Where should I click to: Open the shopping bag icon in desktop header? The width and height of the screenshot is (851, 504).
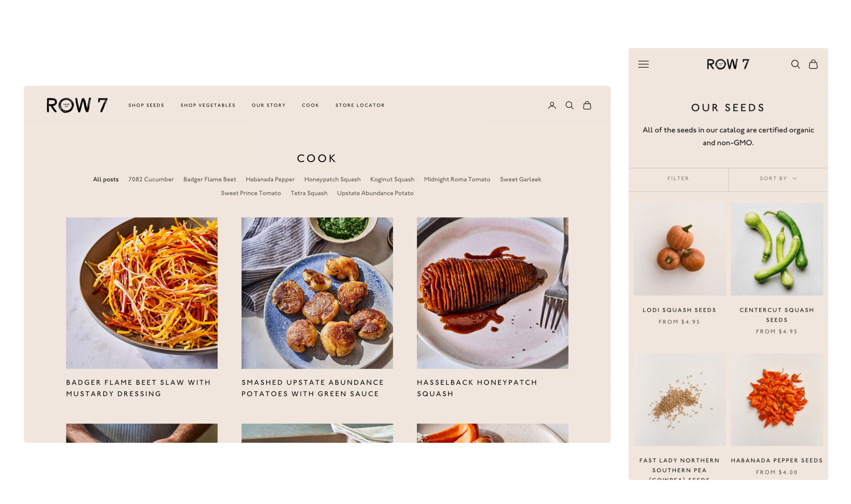click(x=587, y=105)
